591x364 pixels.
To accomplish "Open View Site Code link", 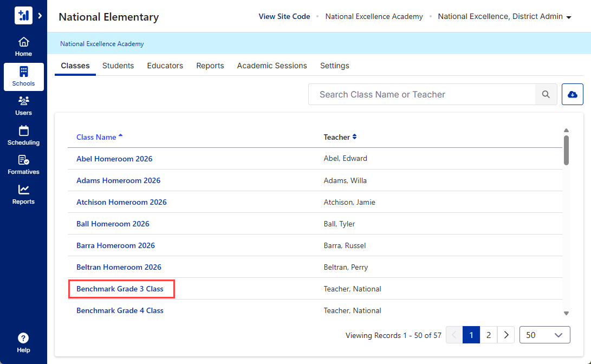I will click(284, 17).
